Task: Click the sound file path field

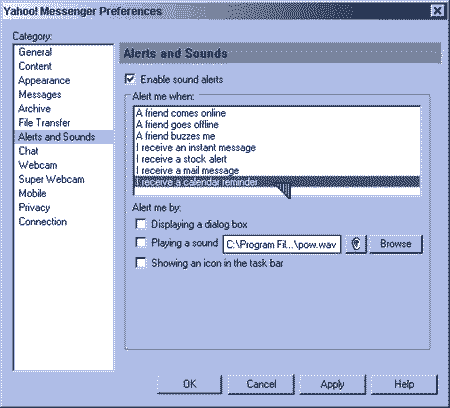Action: (282, 245)
